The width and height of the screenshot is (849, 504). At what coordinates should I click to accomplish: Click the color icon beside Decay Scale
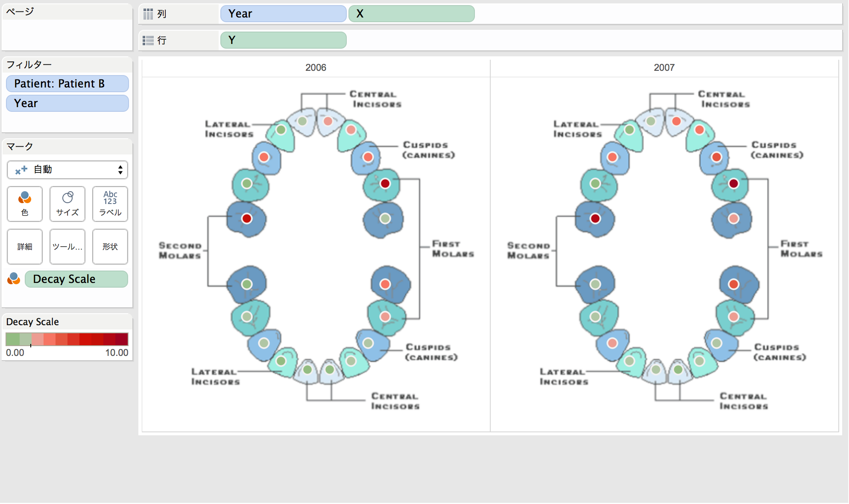point(14,279)
